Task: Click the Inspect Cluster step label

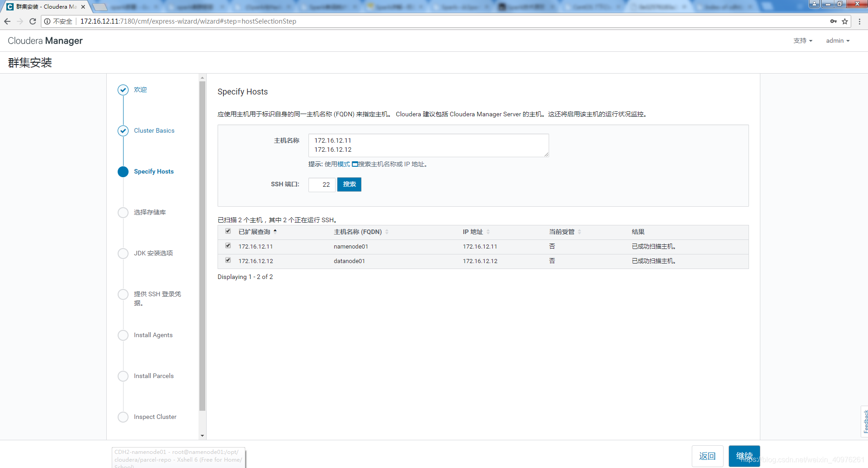Action: tap(155, 417)
